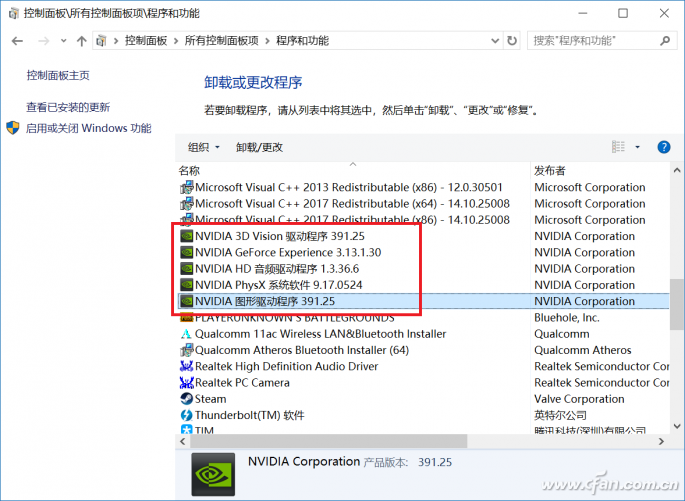Open 启用或关闭 Windows 功能 link
The height and width of the screenshot is (501, 685).
coord(88,128)
